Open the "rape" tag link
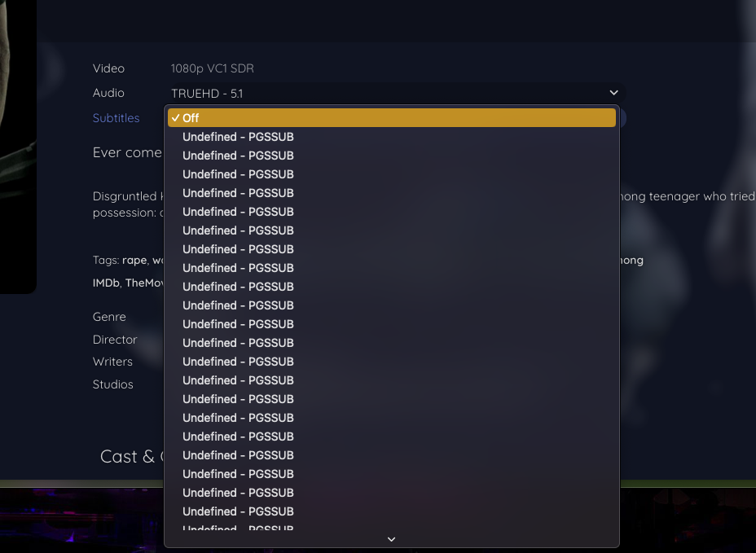 [134, 261]
